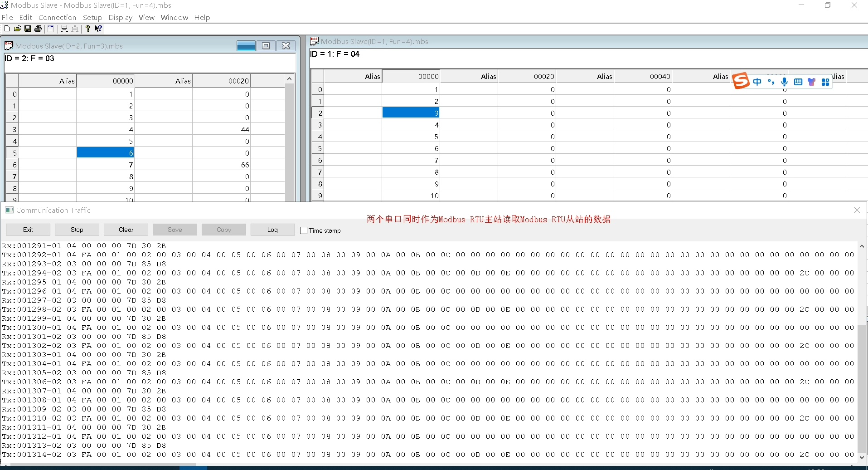
Task: Select highlighted cell 3 in ID=1 window
Action: (x=411, y=113)
